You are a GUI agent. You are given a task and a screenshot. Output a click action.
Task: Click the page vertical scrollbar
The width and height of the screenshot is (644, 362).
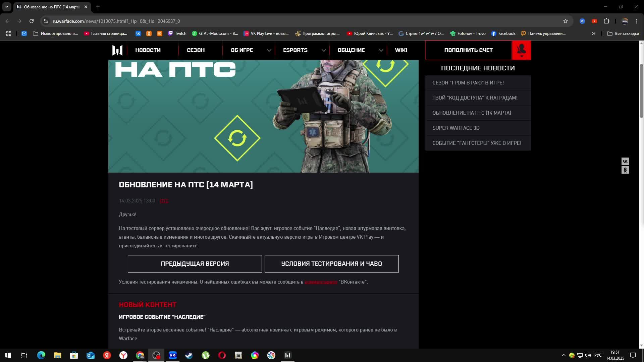coord(641,90)
